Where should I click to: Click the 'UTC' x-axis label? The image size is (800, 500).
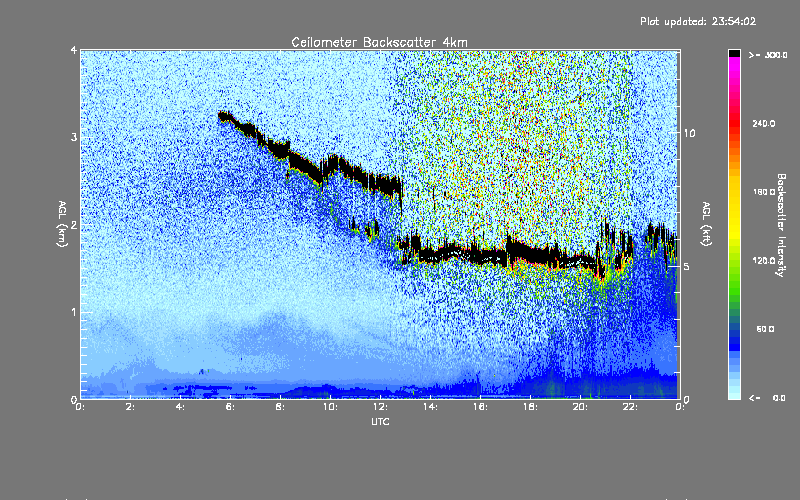coord(380,422)
